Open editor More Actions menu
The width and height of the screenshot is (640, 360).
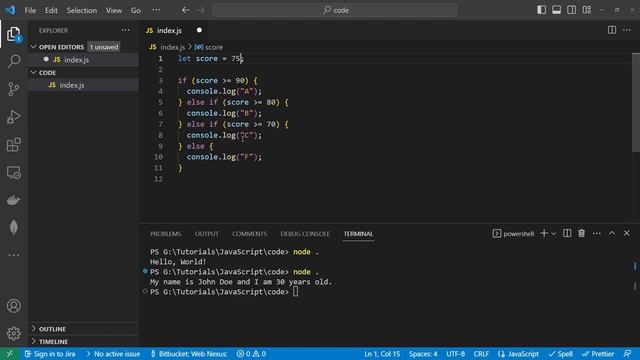coord(627,30)
